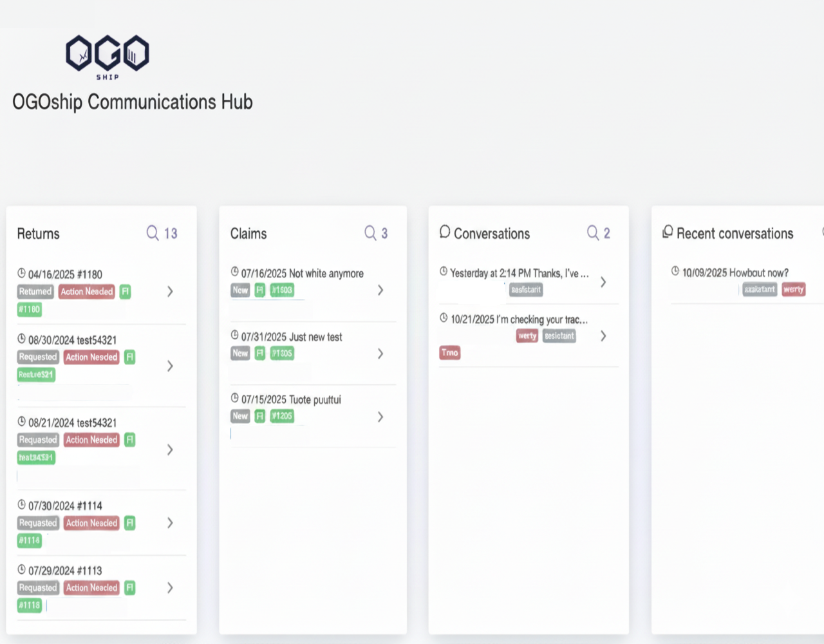Expand the 10/21/2025 tracking conversation
Viewport: 824px width, 644px height.
tap(603, 335)
